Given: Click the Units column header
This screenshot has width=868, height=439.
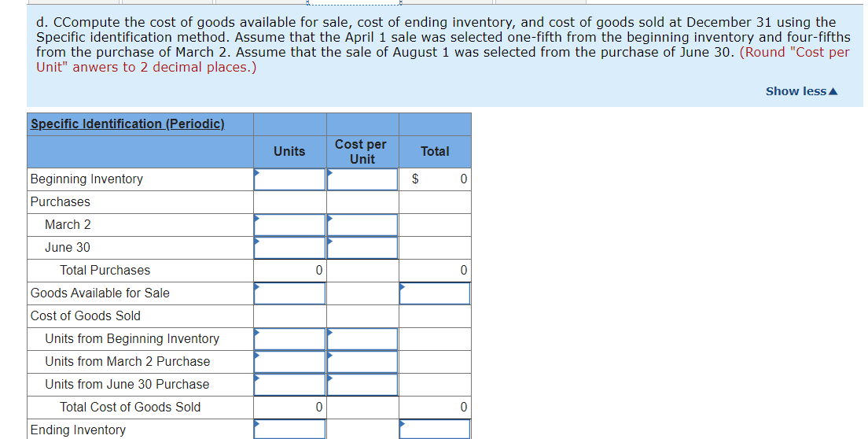Looking at the screenshot, I should tap(289, 151).
